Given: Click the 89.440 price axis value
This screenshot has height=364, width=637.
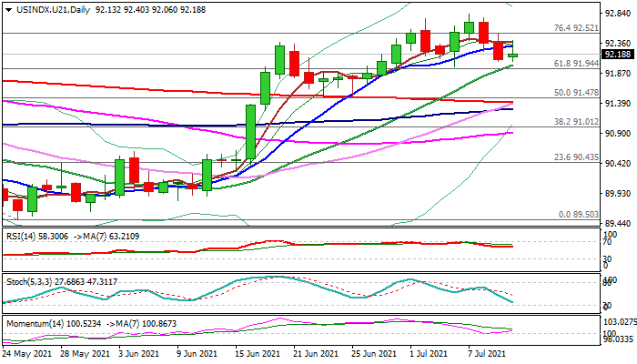Looking at the screenshot, I should coord(617,223).
